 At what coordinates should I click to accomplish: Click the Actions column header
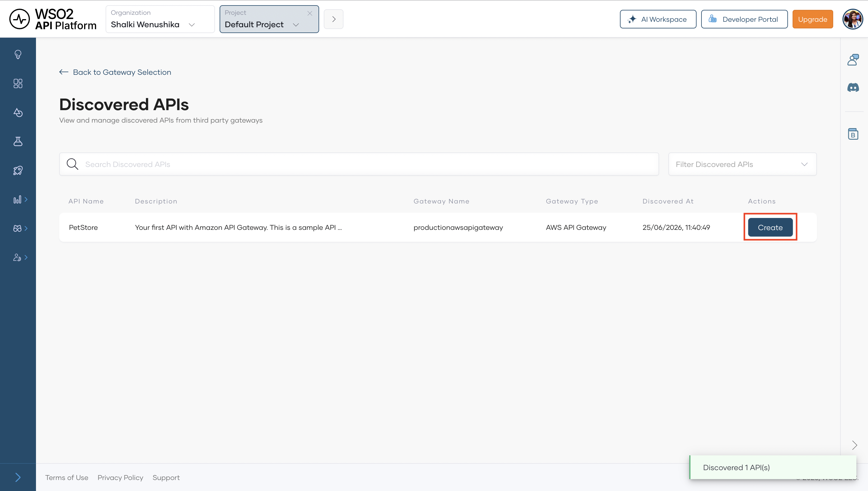pyautogui.click(x=762, y=201)
